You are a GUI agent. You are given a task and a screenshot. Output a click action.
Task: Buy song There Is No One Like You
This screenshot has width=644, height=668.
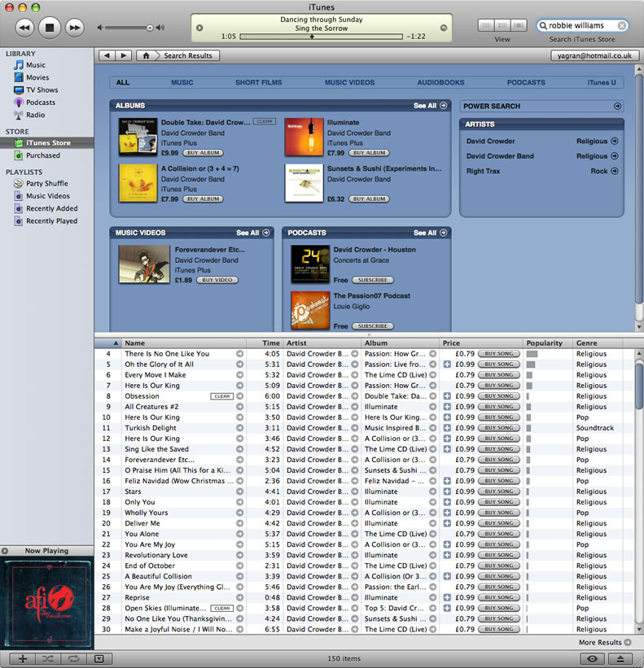498,354
